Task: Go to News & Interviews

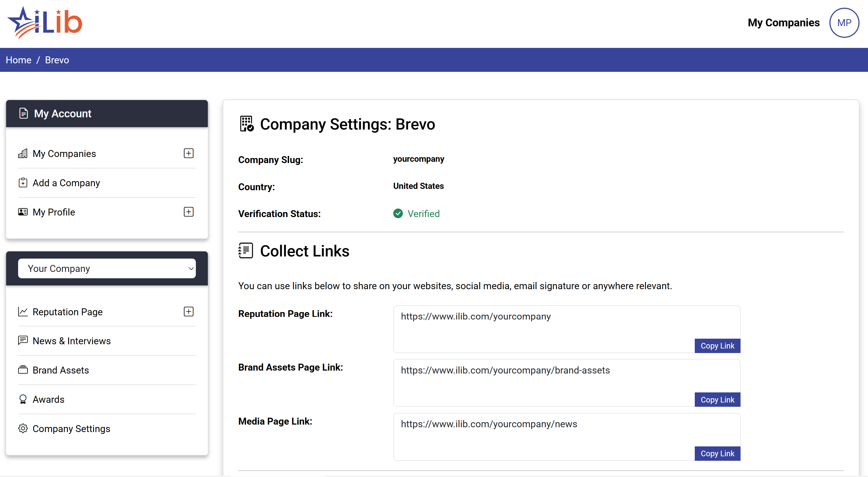Action: pos(71,341)
